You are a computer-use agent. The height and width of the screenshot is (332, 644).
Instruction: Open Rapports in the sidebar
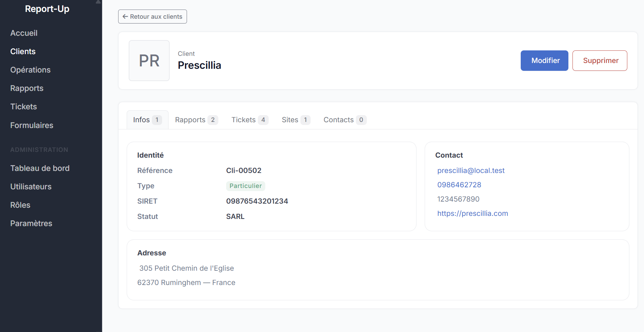[27, 88]
